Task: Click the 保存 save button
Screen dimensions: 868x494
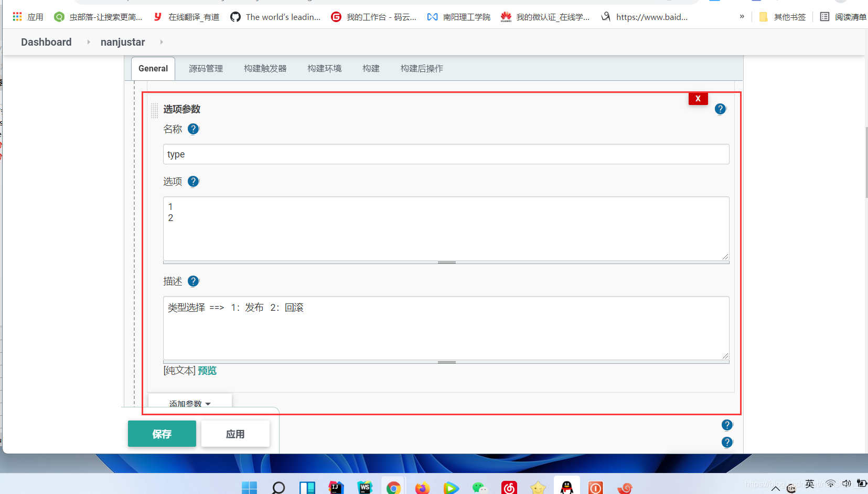Action: click(x=162, y=434)
